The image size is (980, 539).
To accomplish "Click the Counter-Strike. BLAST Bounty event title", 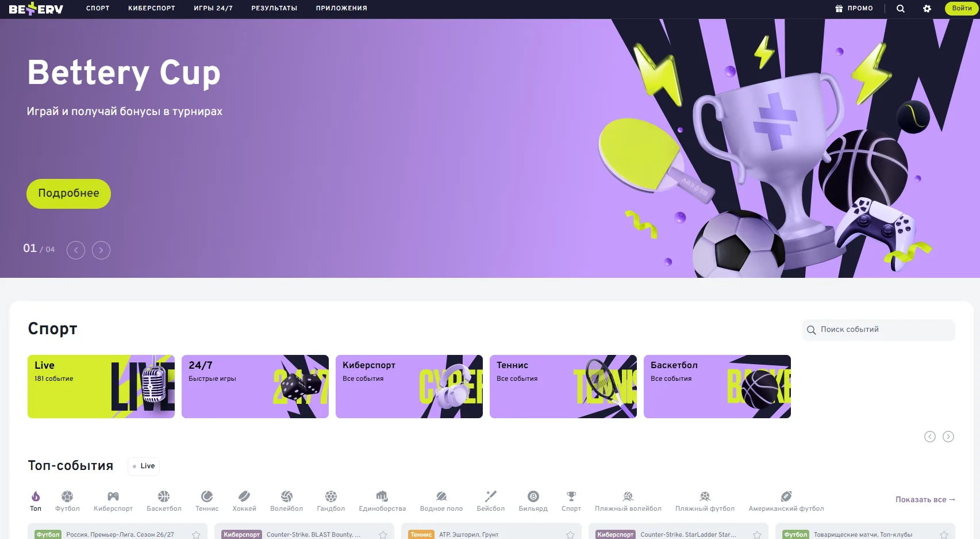I will pyautogui.click(x=314, y=535).
